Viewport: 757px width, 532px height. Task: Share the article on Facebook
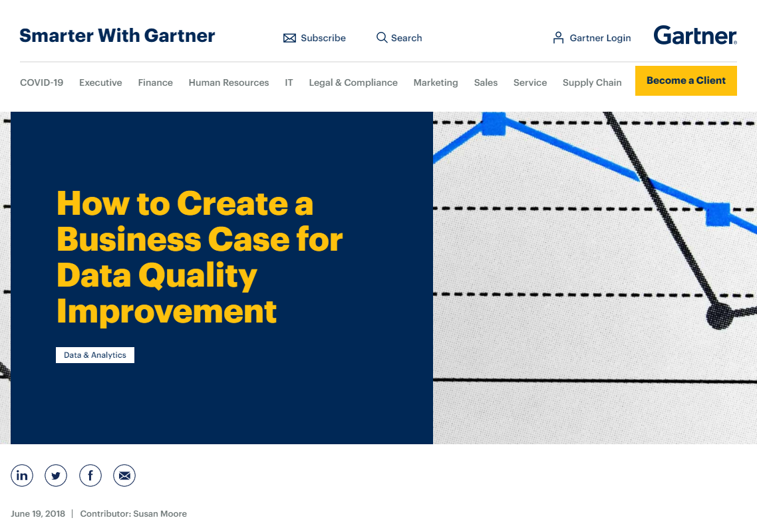pyautogui.click(x=90, y=475)
